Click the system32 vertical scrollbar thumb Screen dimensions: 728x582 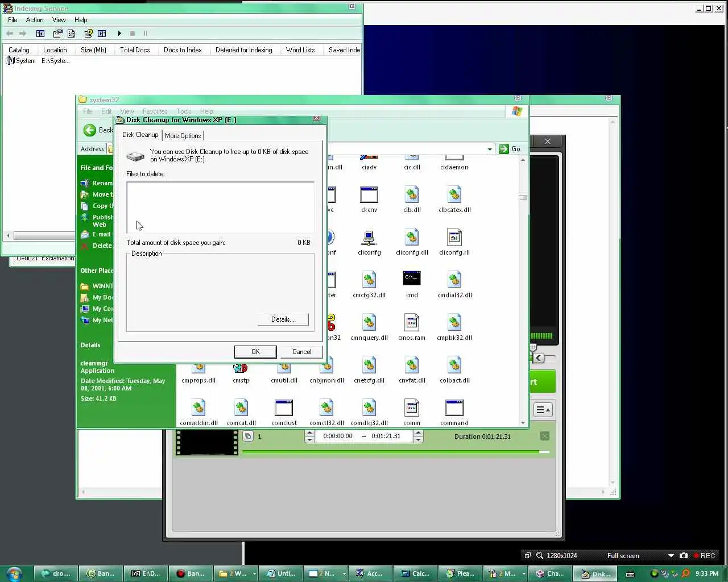pos(523,198)
